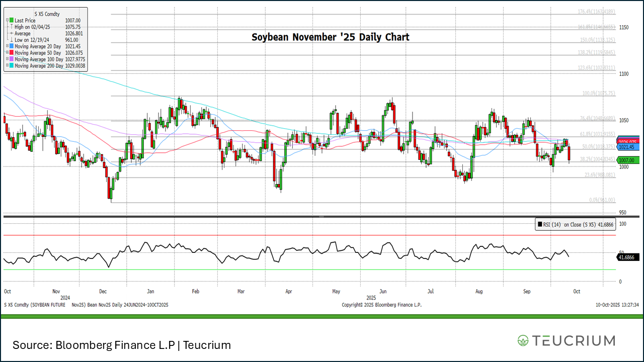
Task: Click the S X5 Comdty legend title
Action: pyautogui.click(x=47, y=14)
